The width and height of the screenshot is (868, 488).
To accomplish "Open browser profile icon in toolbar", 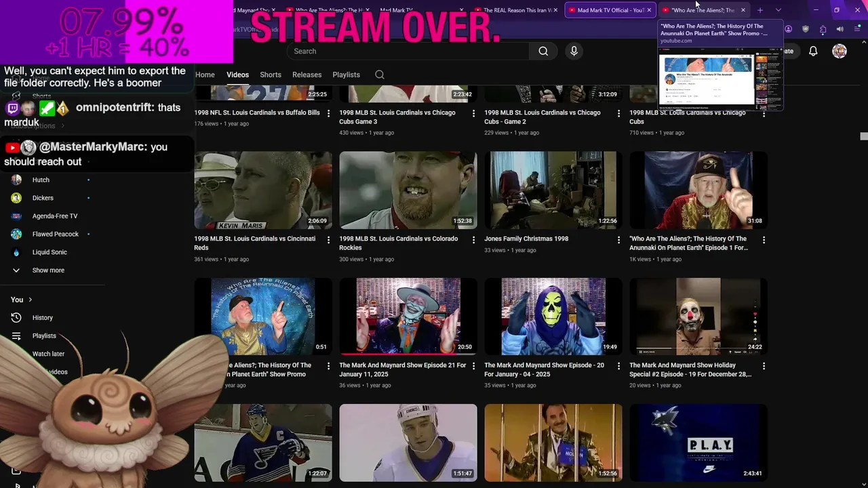I will click(788, 29).
